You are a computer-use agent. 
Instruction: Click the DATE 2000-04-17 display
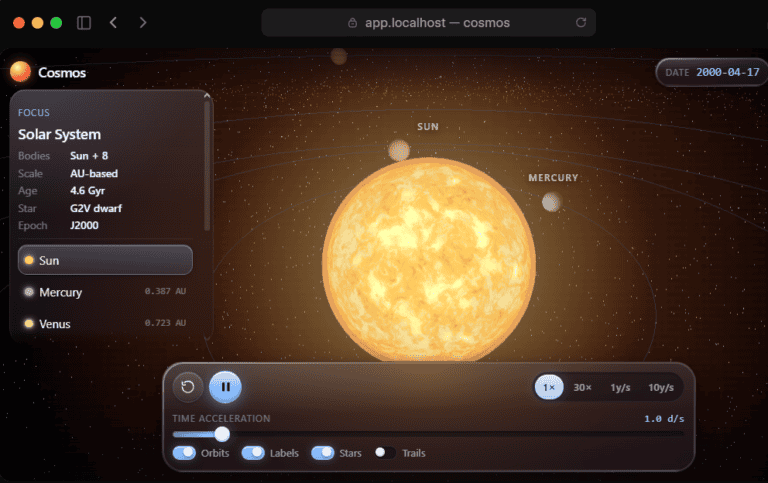(x=712, y=72)
